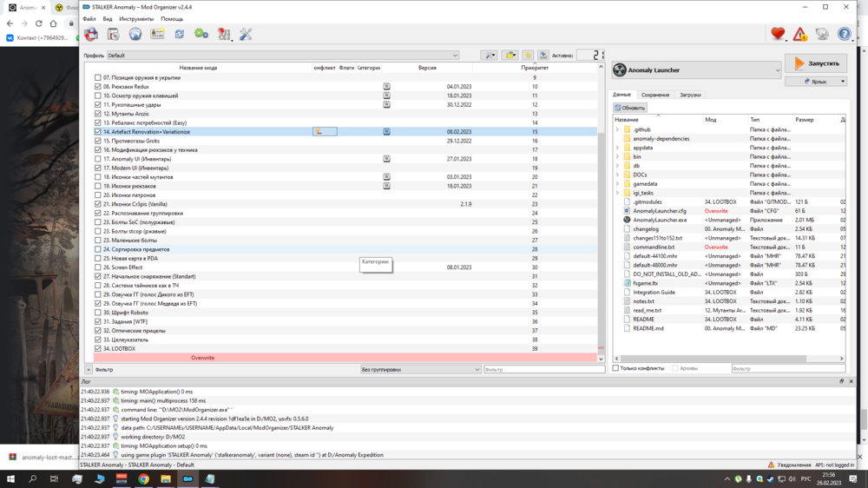Uncheck the 08. Рюкзаки Redux mod
The width and height of the screenshot is (868, 488).
pyautogui.click(x=98, y=87)
